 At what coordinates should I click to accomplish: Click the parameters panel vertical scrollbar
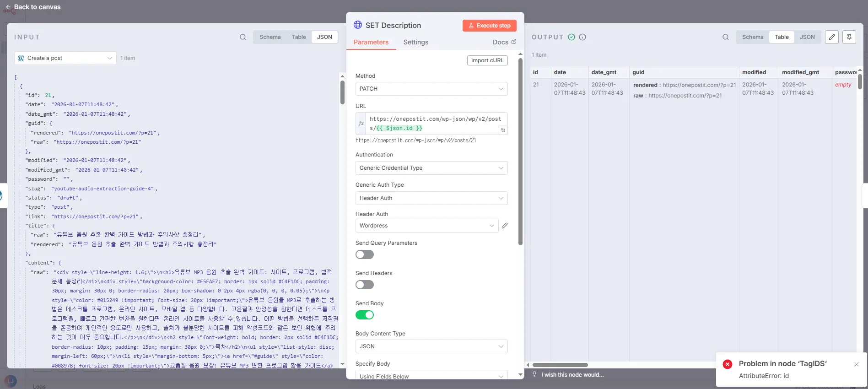click(520, 151)
